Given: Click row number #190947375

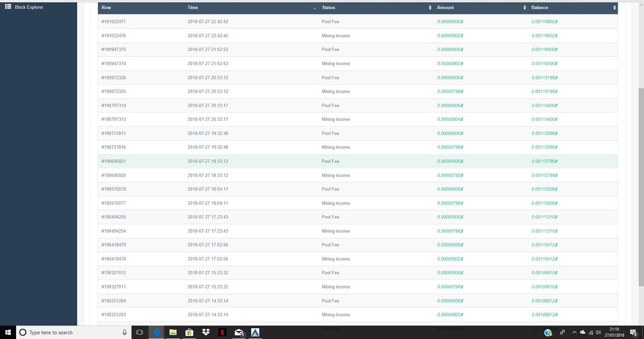Looking at the screenshot, I should point(114,49).
